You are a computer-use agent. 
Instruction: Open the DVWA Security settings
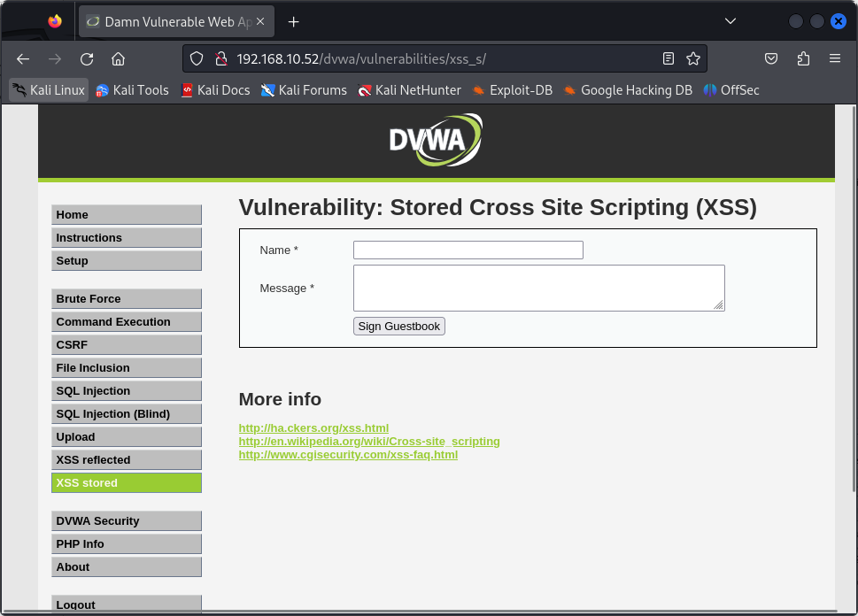pos(127,520)
